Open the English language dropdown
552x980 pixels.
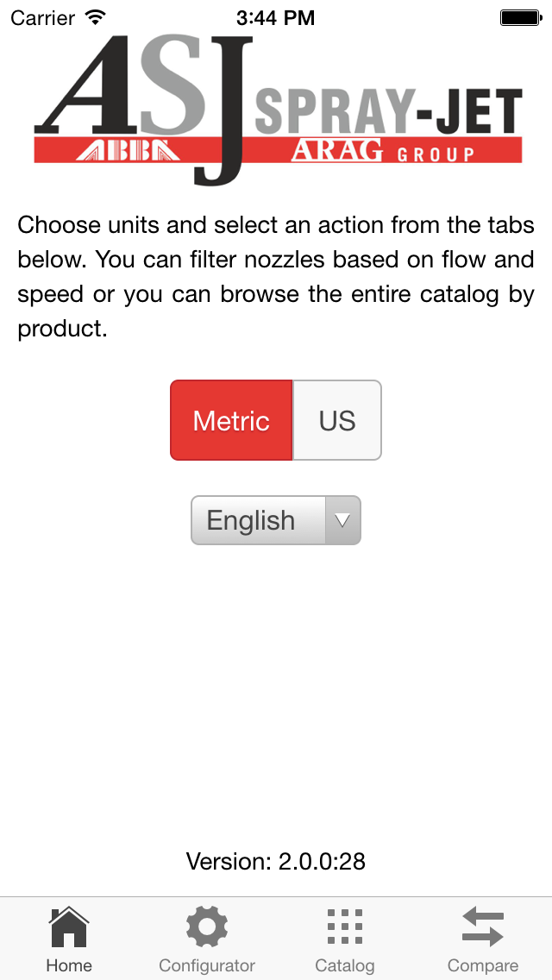[276, 520]
